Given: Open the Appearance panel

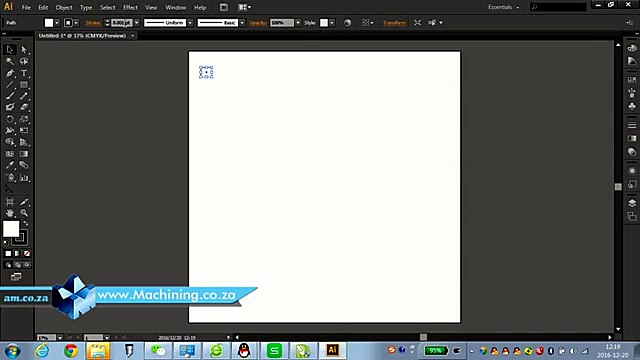Looking at the screenshot, I should click(632, 171).
